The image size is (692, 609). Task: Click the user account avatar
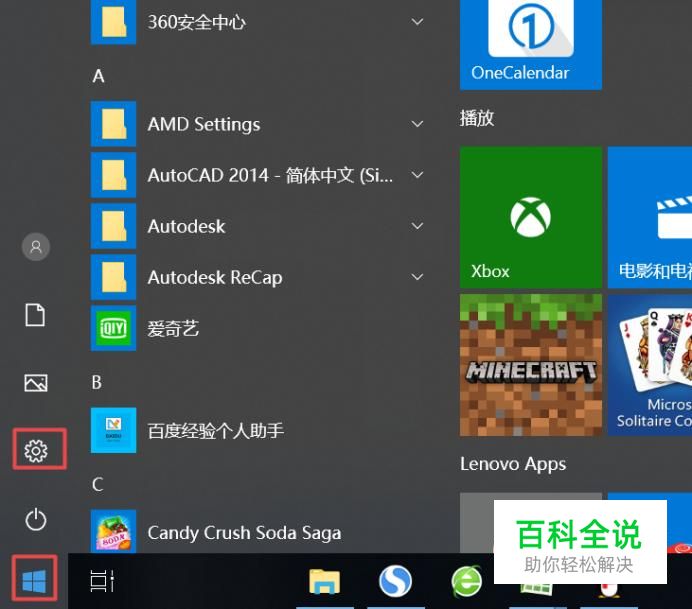click(x=36, y=246)
